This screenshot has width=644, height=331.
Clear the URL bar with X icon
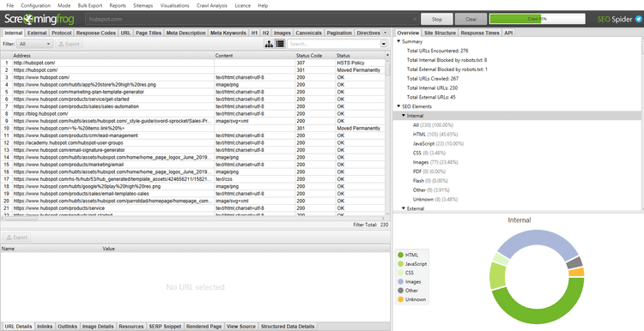click(415, 19)
